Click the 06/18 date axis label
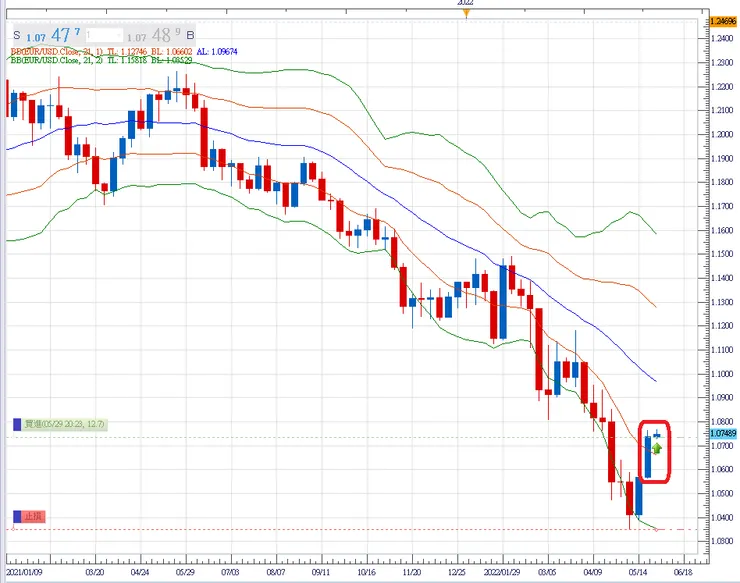 683,572
